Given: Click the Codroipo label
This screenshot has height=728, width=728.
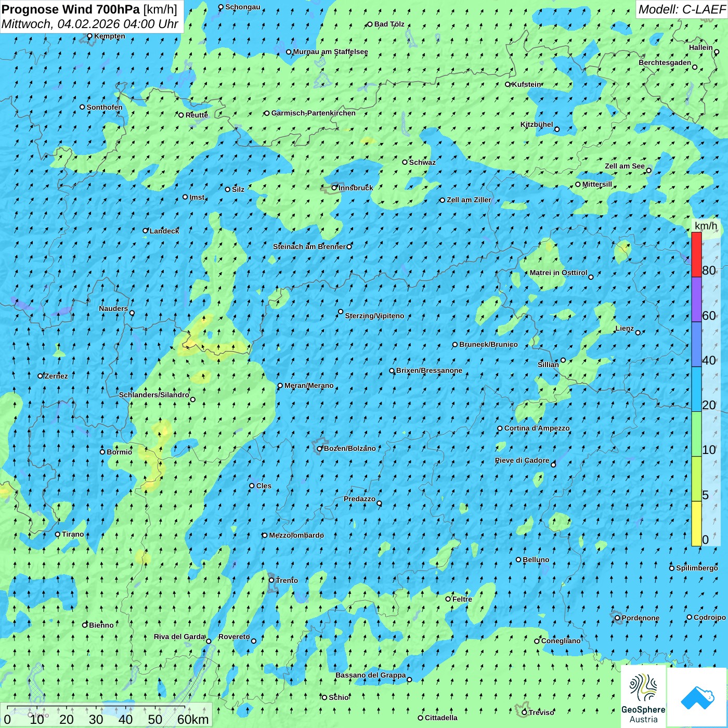Looking at the screenshot, I should pyautogui.click(x=710, y=617).
